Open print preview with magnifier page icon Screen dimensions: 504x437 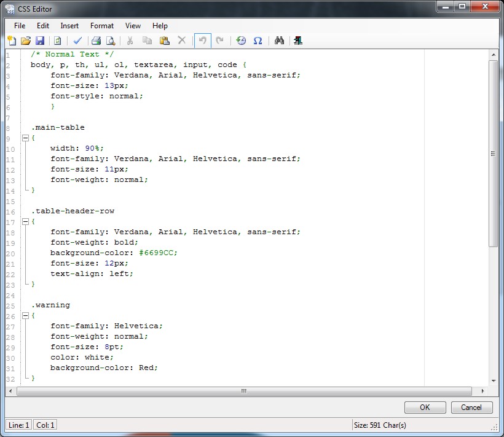pos(111,41)
